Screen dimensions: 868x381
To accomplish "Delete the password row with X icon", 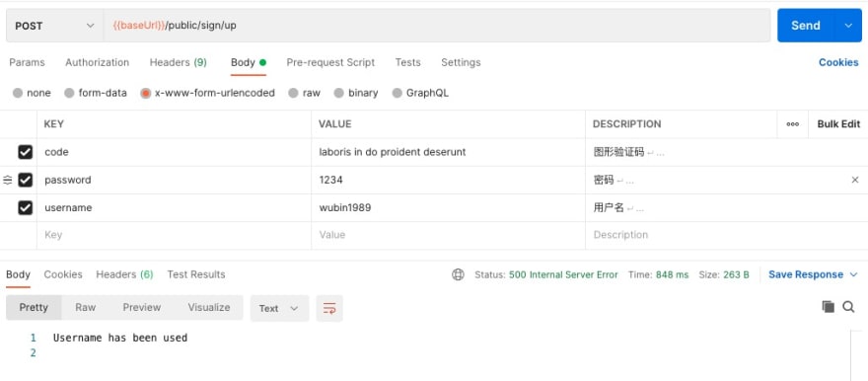I will coord(855,180).
